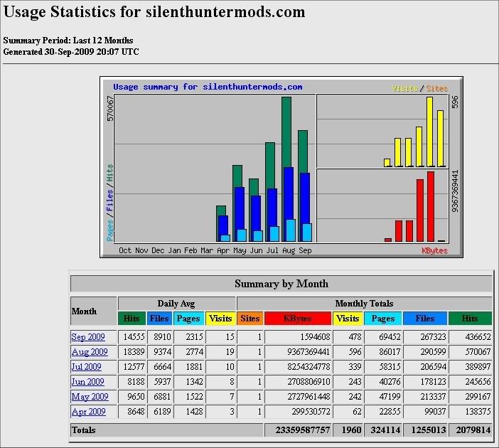Click Apr 2009 daily pages 1428
This screenshot has width=499, height=448.
tap(195, 412)
